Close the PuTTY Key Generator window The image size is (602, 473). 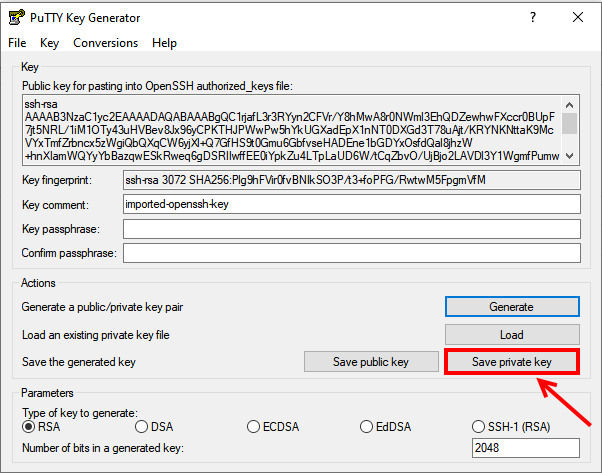point(578,18)
